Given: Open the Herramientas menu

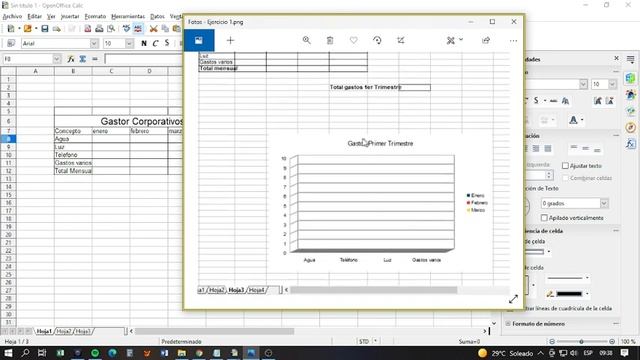Looking at the screenshot, I should [x=128, y=16].
